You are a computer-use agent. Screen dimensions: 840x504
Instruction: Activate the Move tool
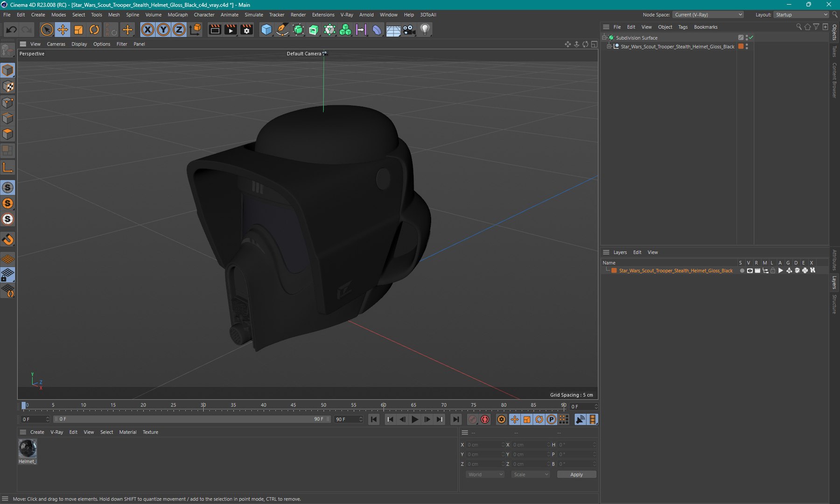(63, 30)
